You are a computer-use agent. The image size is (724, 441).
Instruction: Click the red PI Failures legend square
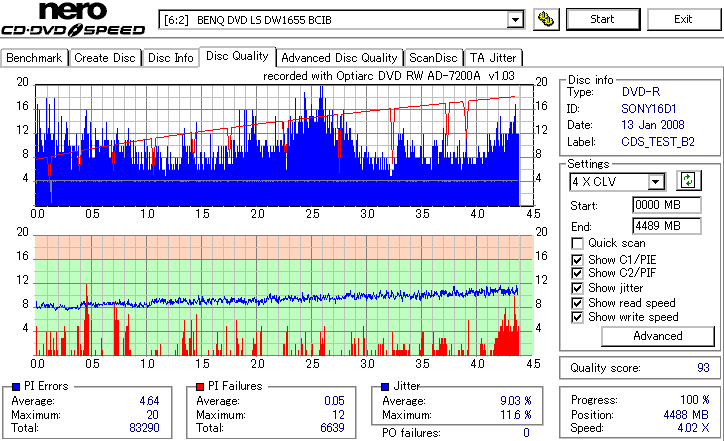(200, 387)
